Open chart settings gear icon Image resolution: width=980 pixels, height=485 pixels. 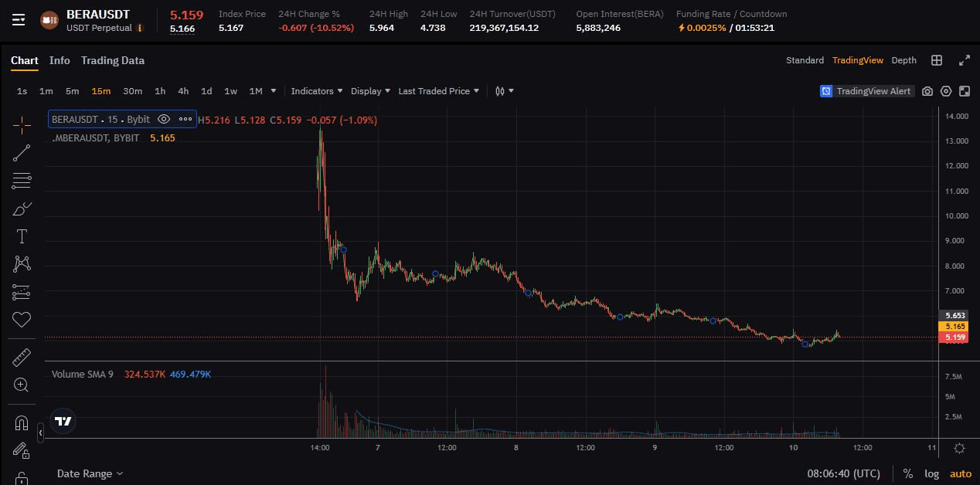pos(946,91)
